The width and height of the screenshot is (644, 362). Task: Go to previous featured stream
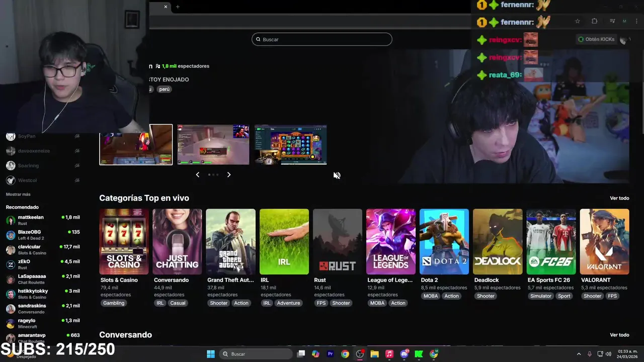coord(197,174)
